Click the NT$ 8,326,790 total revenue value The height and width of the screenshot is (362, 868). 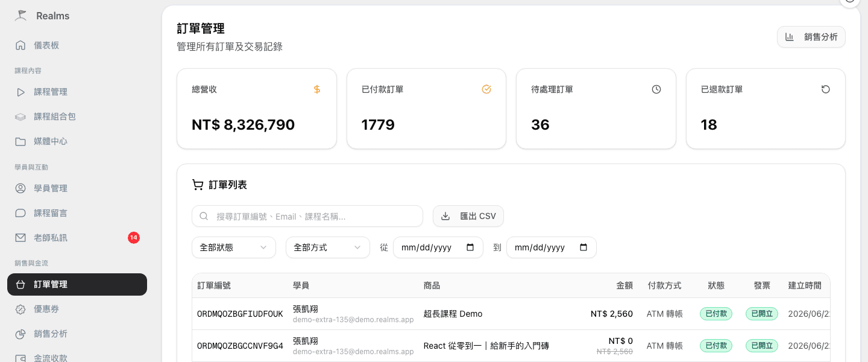click(243, 125)
